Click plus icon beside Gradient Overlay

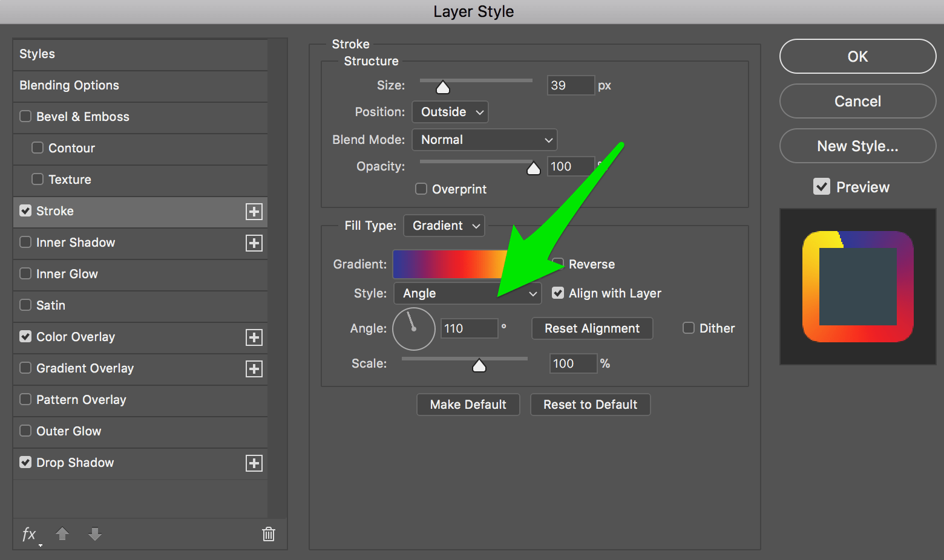click(x=254, y=369)
